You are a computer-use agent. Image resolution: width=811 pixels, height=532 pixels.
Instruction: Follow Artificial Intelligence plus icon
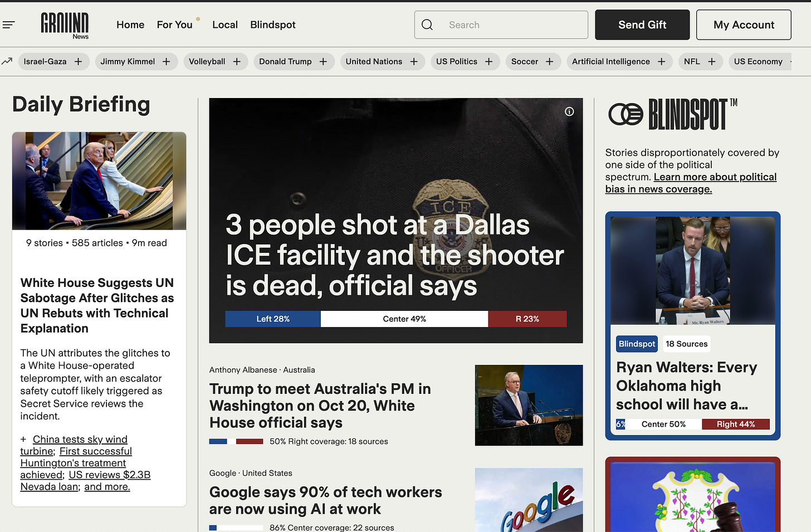tap(662, 61)
